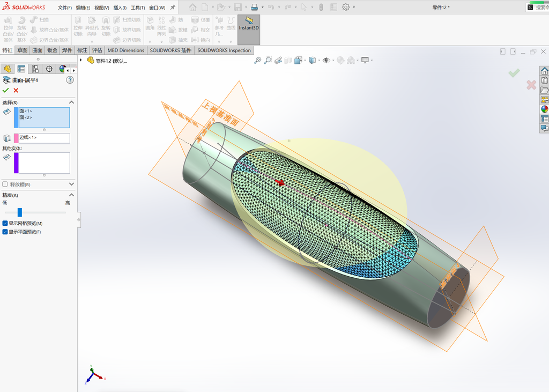Open Appearances and Scenes task pane icon
The width and height of the screenshot is (549, 392).
(x=545, y=109)
